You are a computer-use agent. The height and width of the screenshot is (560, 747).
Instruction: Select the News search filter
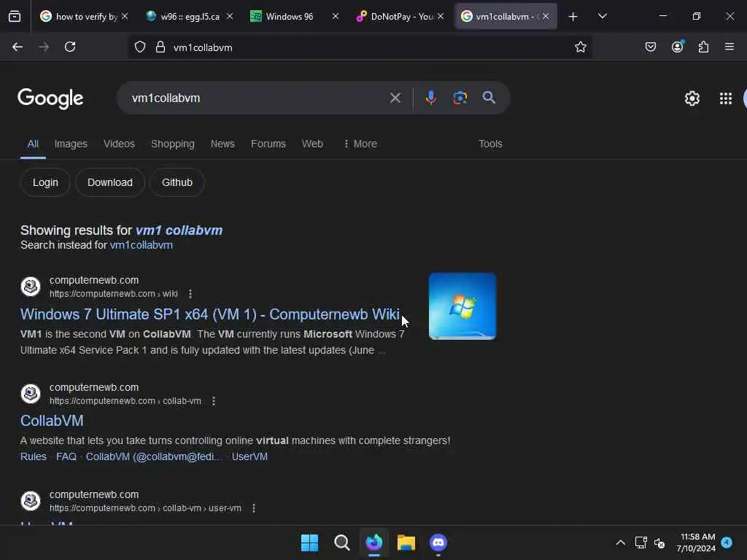[222, 144]
